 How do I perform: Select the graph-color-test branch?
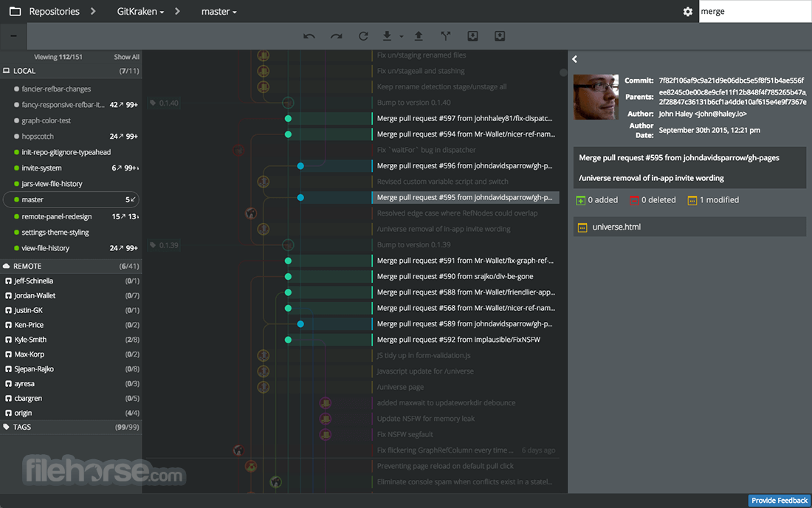(x=46, y=120)
